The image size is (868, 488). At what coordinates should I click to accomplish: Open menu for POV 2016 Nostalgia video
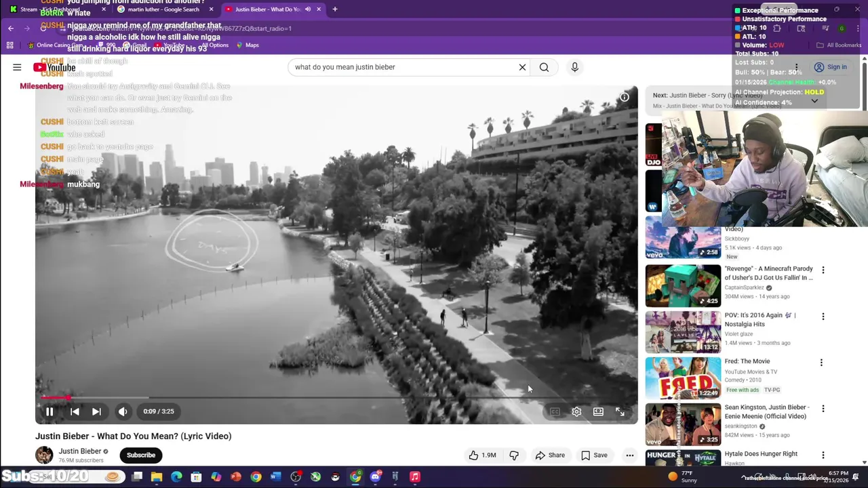[x=823, y=317]
